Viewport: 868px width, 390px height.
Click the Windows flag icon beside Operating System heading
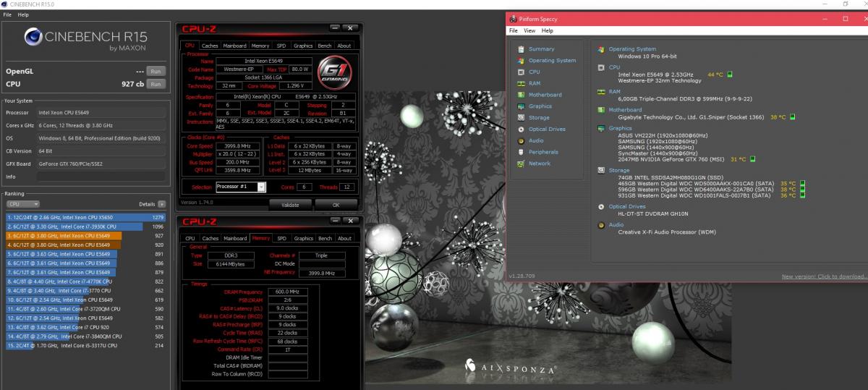click(601, 49)
